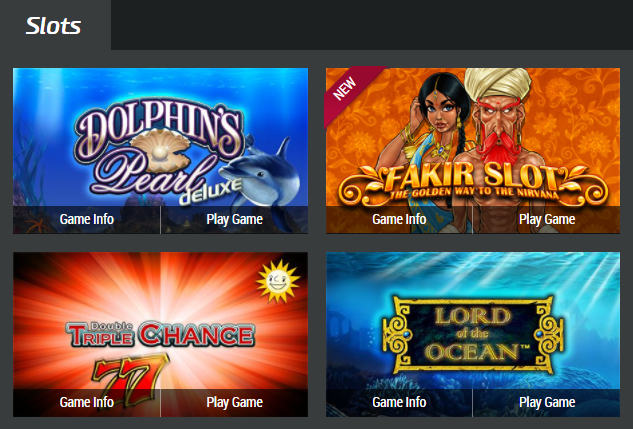Open Game Info for Dolphin's Pearl deluxe
This screenshot has height=429, width=633.
tap(87, 220)
